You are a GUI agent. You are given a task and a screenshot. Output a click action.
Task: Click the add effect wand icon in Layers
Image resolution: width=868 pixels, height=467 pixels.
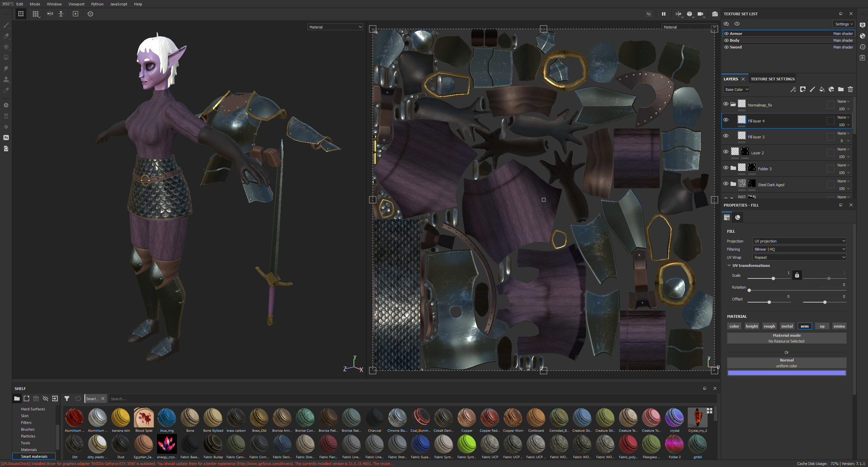[793, 90]
